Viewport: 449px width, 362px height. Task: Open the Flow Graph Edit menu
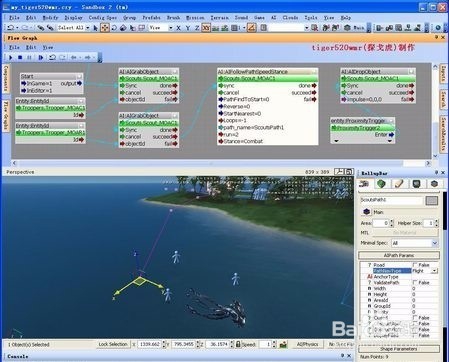coord(31,47)
